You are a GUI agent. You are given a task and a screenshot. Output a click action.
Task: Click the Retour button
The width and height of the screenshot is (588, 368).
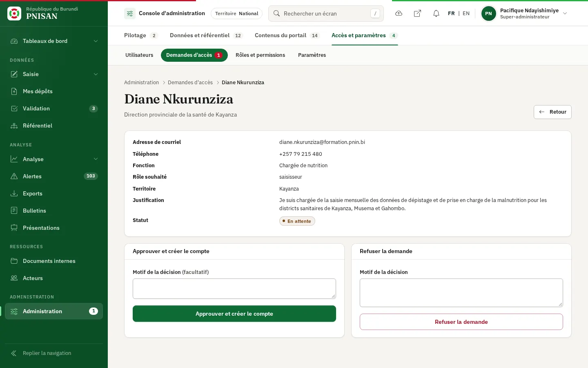point(552,112)
